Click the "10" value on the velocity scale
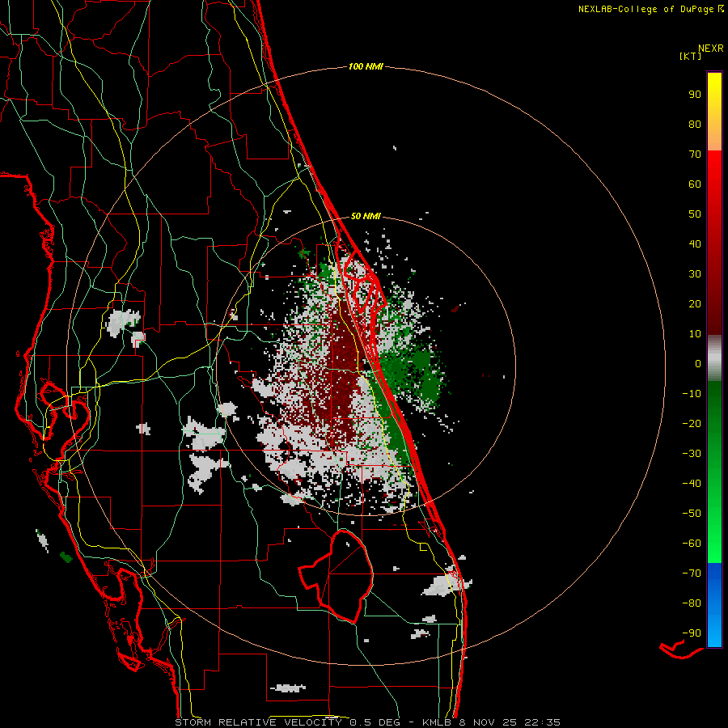 click(695, 334)
